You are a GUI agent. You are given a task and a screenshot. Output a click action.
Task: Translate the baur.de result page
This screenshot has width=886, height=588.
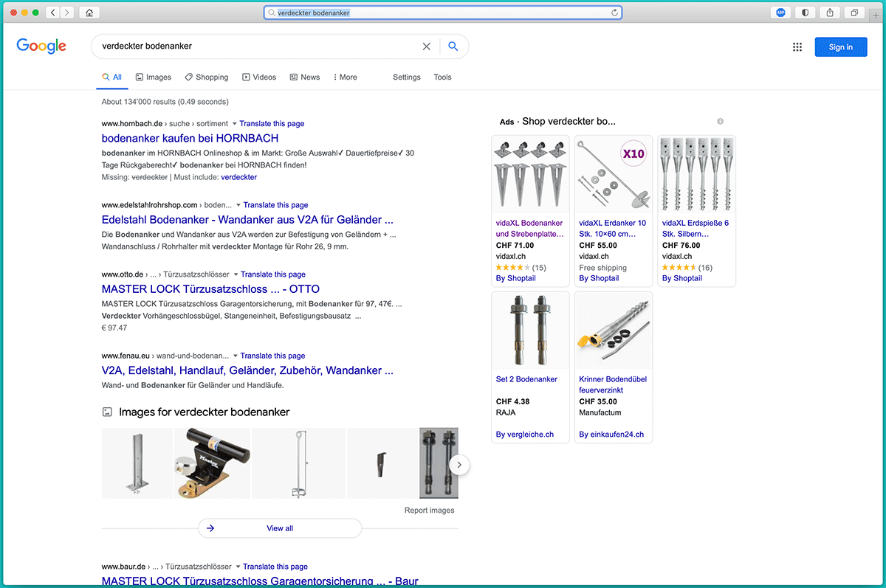[x=275, y=567]
